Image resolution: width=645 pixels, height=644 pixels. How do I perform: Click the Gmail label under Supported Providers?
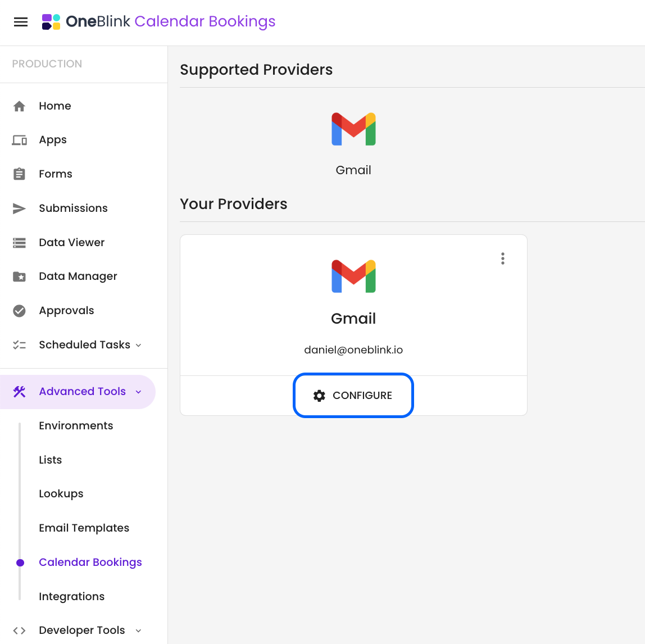coord(354,170)
